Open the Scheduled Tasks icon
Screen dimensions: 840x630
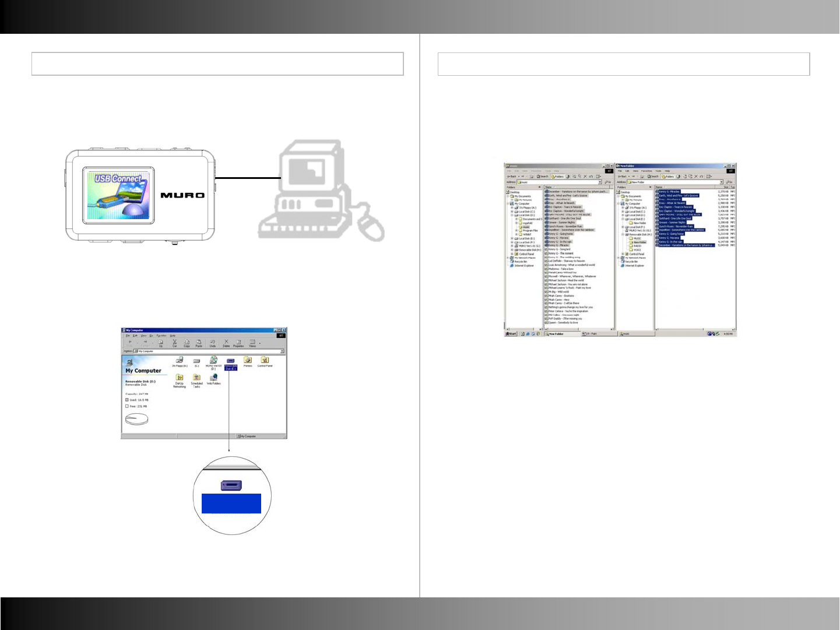(197, 381)
